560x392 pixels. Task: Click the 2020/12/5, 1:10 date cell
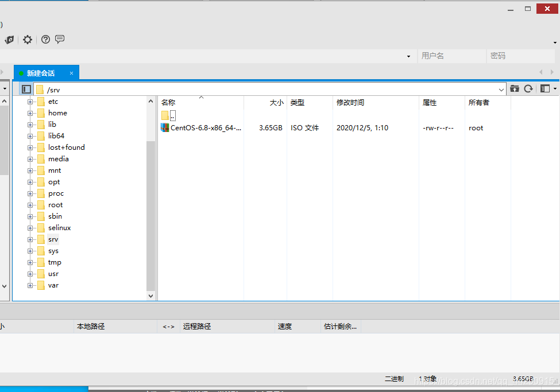362,128
